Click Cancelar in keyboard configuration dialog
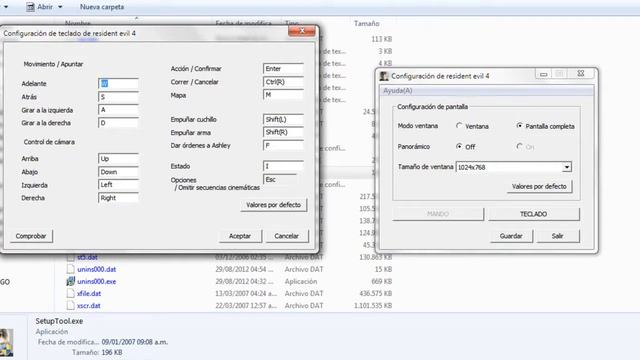Screen dimensions: 640x360 pos(287,236)
